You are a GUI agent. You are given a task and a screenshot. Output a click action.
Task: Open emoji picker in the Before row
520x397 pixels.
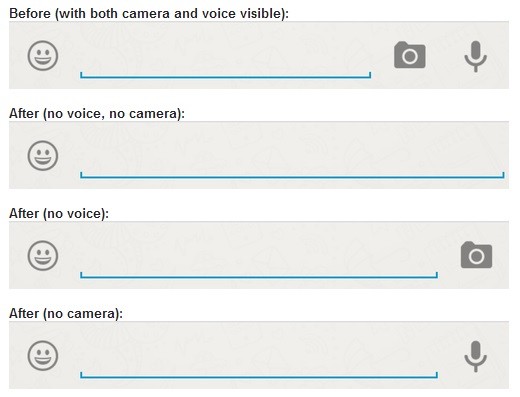tap(43, 56)
